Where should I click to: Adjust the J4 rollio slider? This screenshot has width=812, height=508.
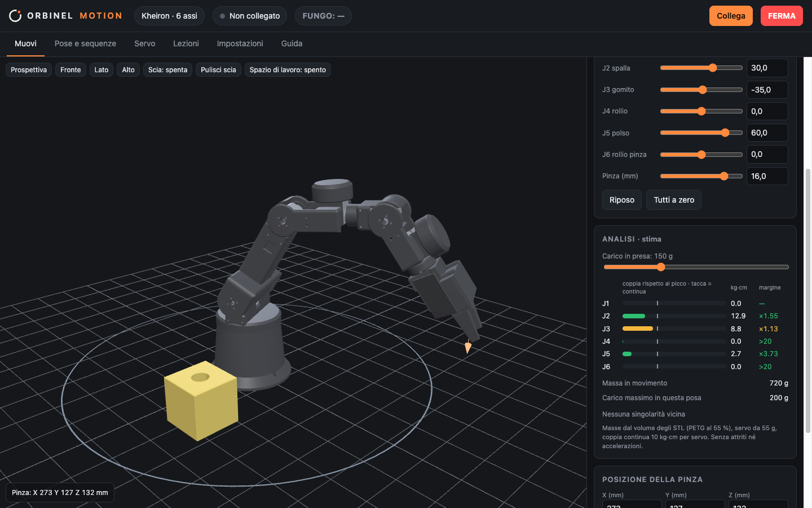click(x=701, y=111)
